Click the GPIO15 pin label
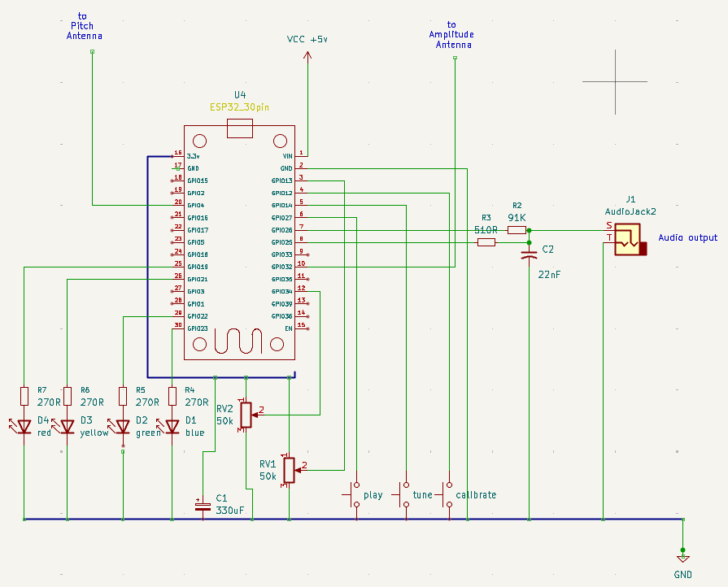The height and width of the screenshot is (587, 728). [x=198, y=180]
